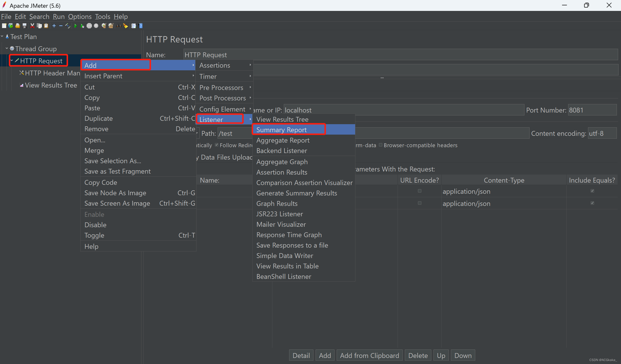Open the Templates toolbar icon
Image resolution: width=621 pixels, height=364 pixels.
[11, 26]
